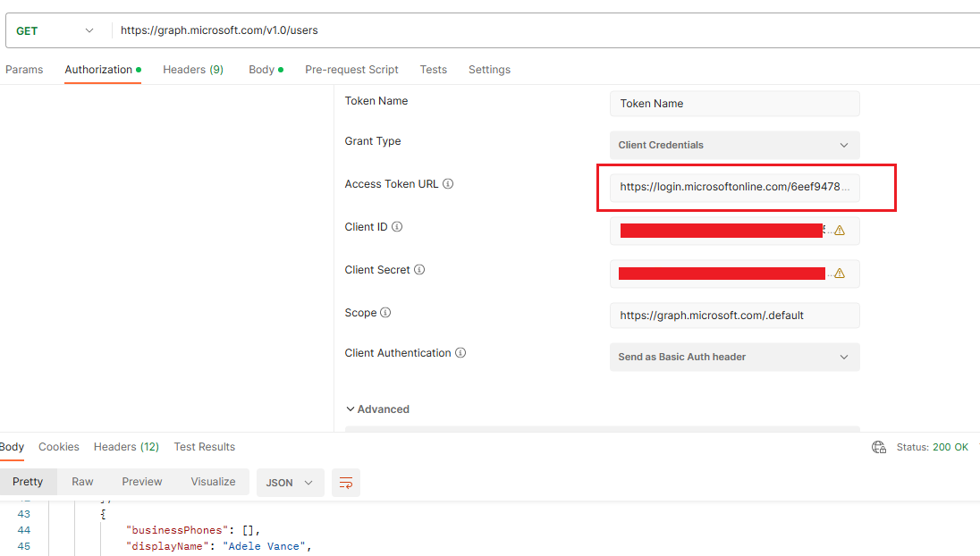Open the Headers (9) request tab
This screenshot has height=556, width=980.
(193, 70)
